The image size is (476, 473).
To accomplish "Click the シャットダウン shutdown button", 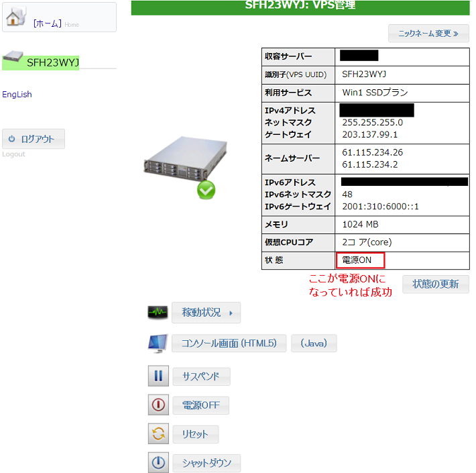I will (x=206, y=464).
